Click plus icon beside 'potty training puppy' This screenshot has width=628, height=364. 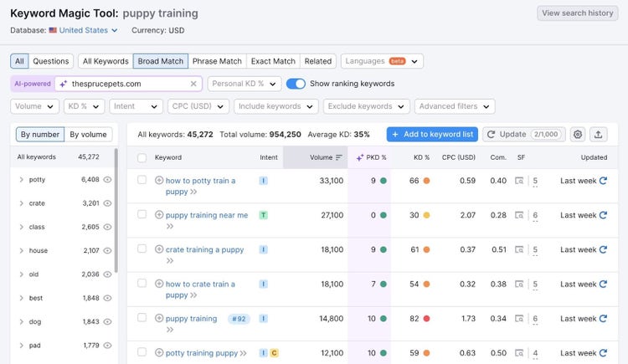pyautogui.click(x=159, y=352)
